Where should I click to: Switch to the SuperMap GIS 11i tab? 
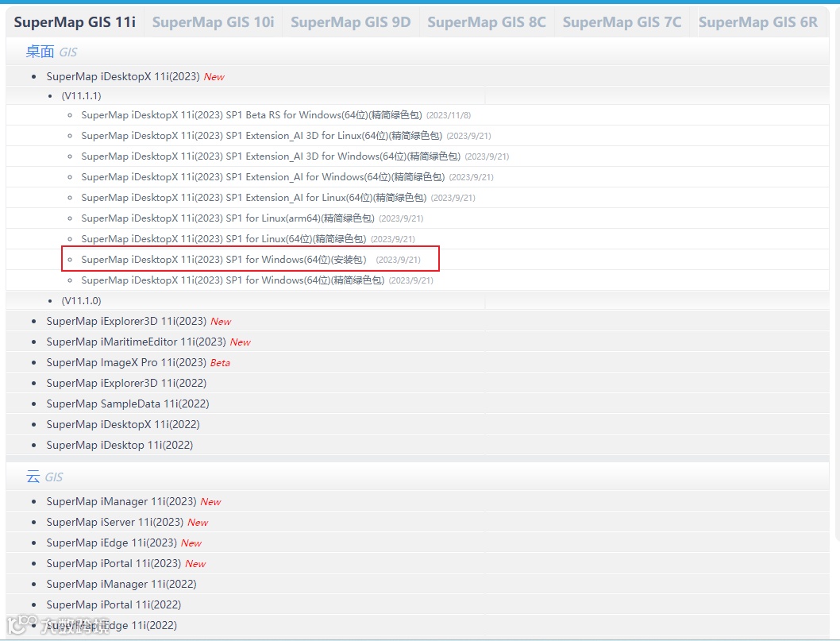tap(75, 22)
